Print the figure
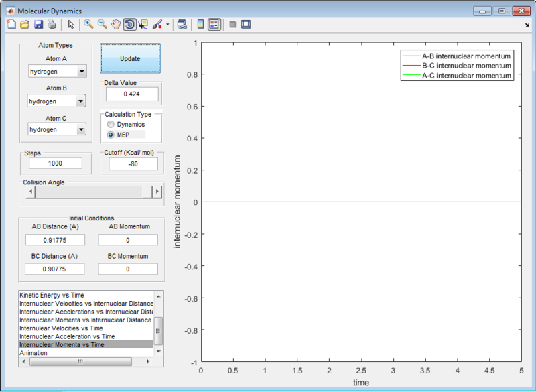Image resolution: width=536 pixels, height=392 pixels. (52, 25)
